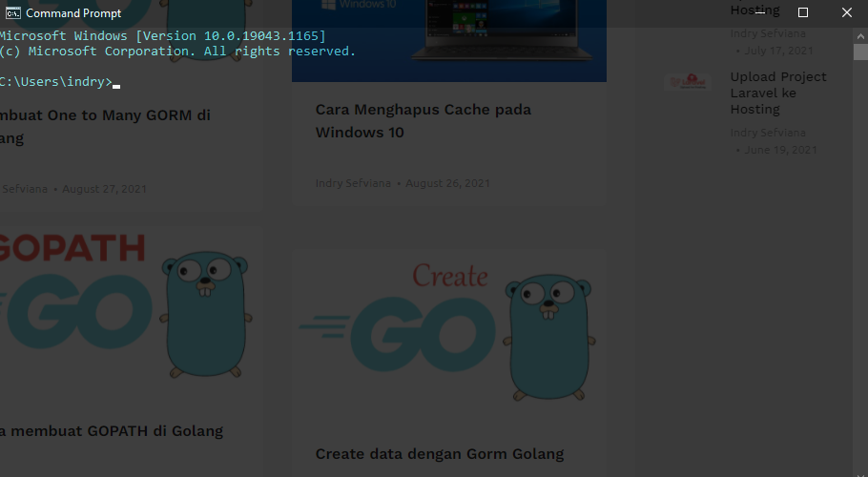
Task: Click the Laravel sidebar post thumbnail
Action: coord(688,83)
